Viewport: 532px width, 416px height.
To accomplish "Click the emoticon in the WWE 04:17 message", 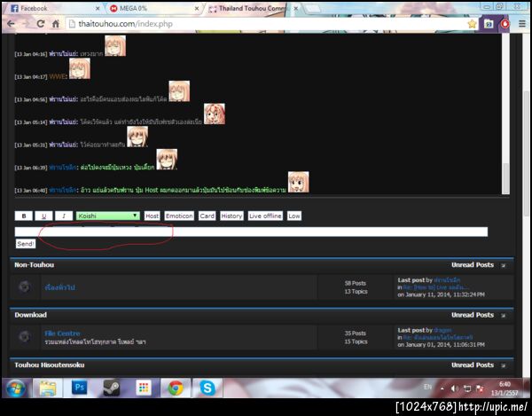I will pyautogui.click(x=80, y=68).
